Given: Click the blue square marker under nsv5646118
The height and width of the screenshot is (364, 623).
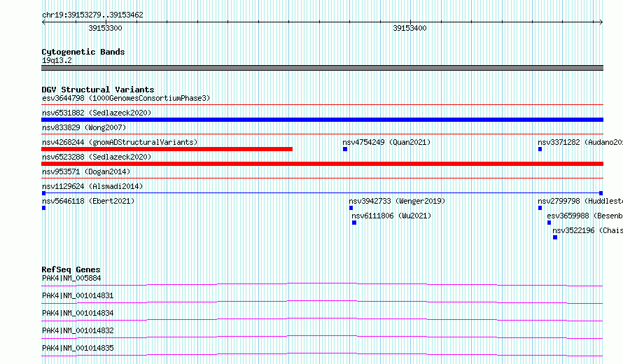Looking at the screenshot, I should [43, 208].
